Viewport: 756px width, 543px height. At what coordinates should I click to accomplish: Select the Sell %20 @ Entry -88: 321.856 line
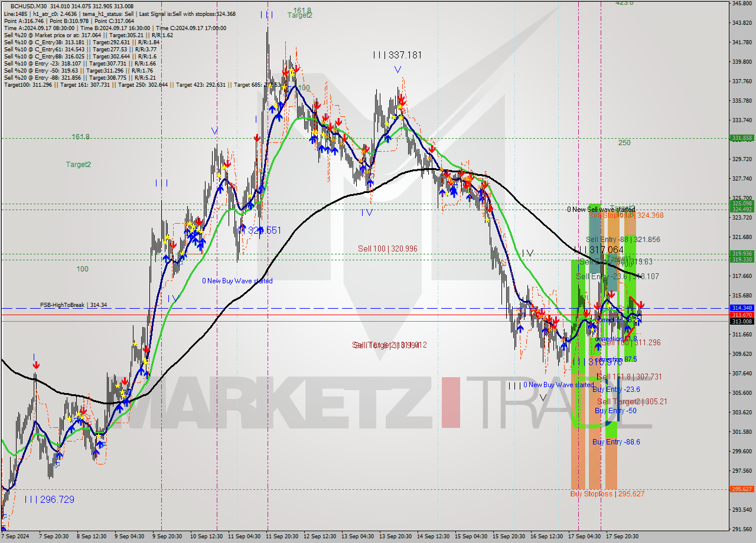[x=80, y=77]
